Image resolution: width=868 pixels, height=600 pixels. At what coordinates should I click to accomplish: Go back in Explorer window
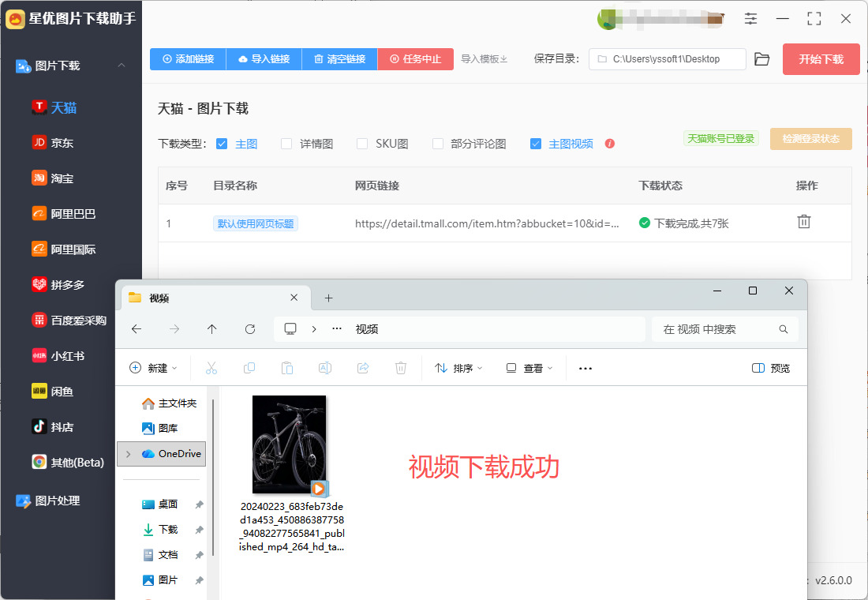pyautogui.click(x=137, y=329)
